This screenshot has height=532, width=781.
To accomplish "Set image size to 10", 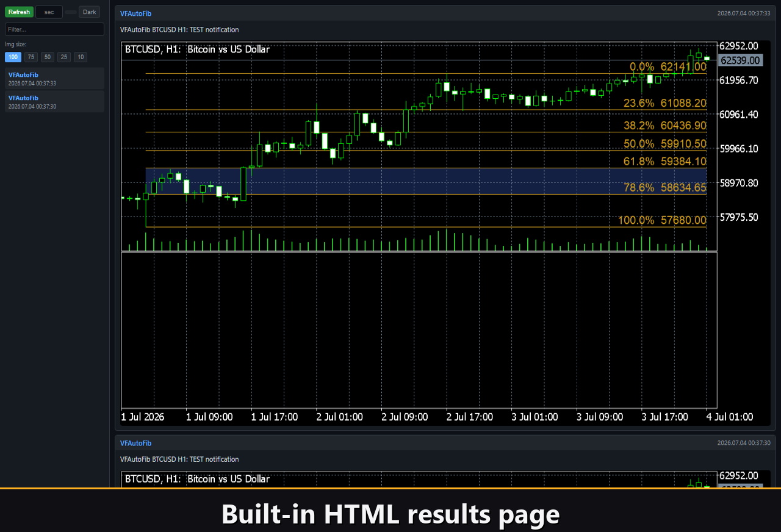I will point(81,57).
